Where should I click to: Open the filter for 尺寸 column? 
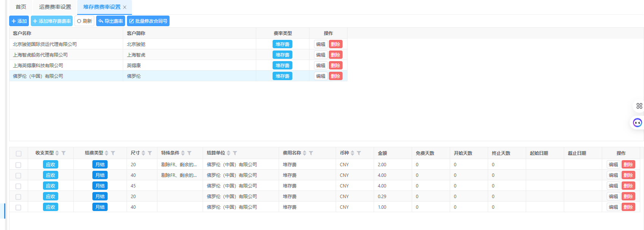click(150, 153)
